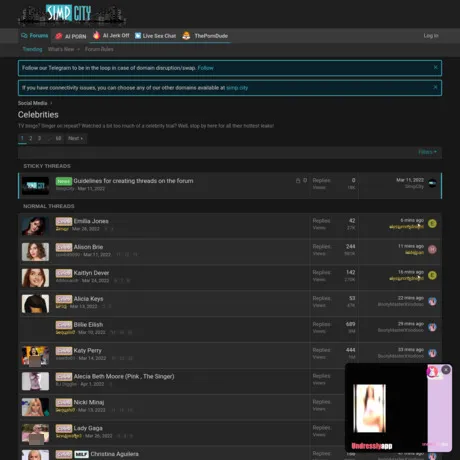460x460 pixels.
Task: Expand the What's New dropdown arrow
Action: point(78,49)
